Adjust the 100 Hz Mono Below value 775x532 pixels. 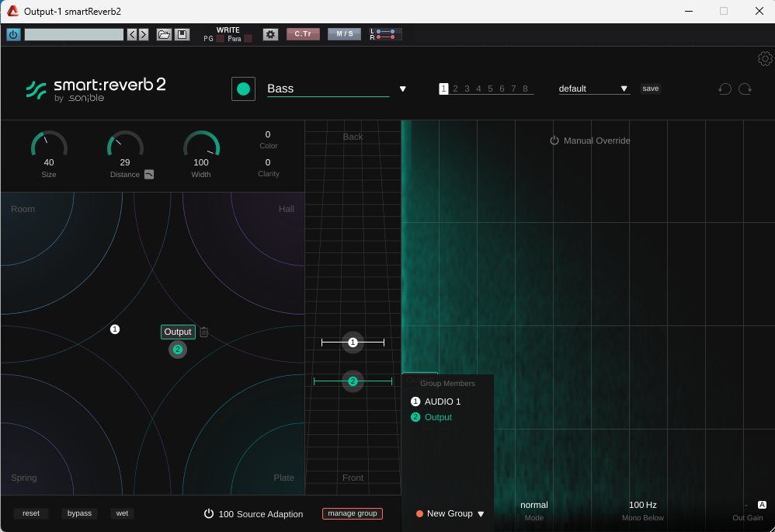pyautogui.click(x=642, y=506)
